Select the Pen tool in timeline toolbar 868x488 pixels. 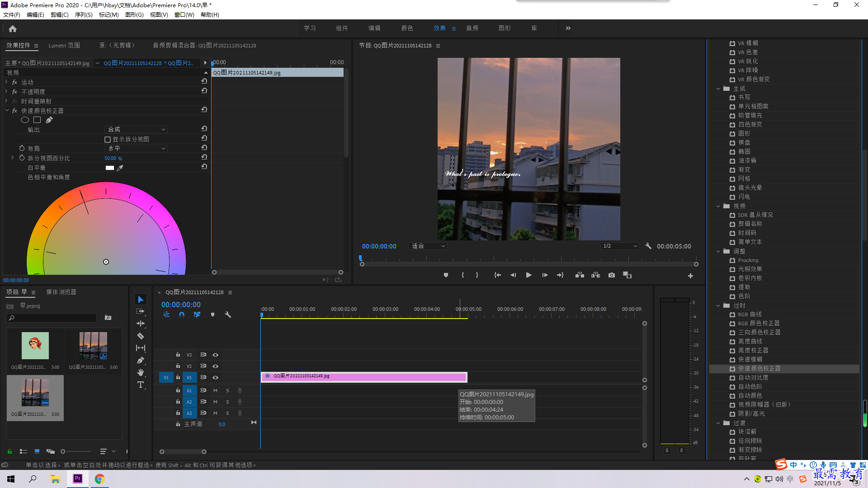[141, 360]
